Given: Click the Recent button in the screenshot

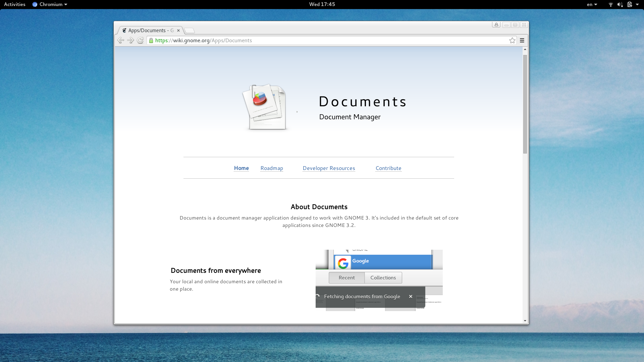Looking at the screenshot, I should [346, 278].
